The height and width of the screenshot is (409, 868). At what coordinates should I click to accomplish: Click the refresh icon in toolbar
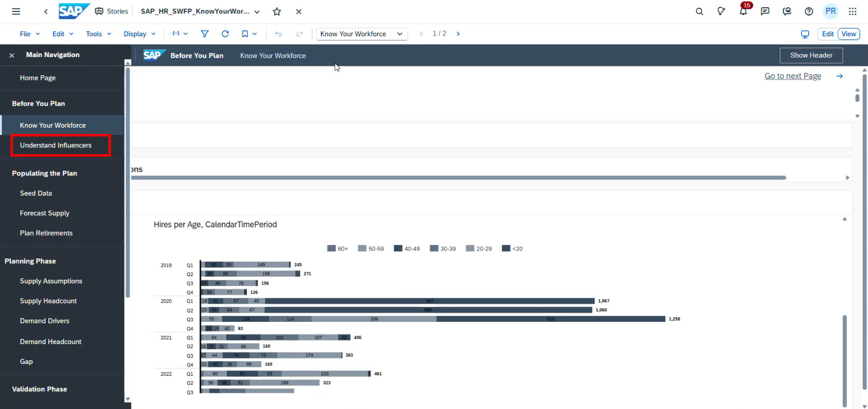pyautogui.click(x=225, y=34)
